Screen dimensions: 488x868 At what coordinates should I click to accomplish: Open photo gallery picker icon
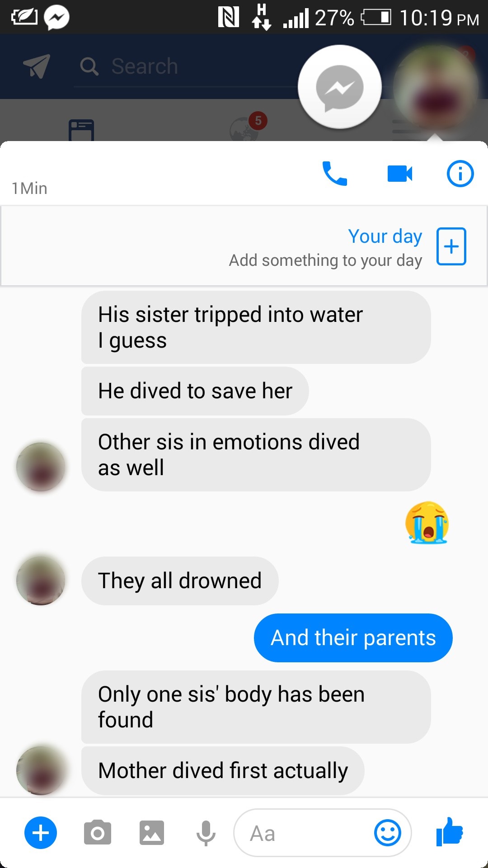click(x=151, y=833)
